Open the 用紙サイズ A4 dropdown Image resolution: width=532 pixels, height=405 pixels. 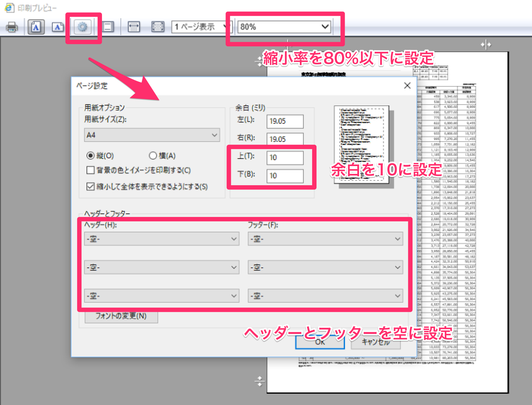(152, 135)
